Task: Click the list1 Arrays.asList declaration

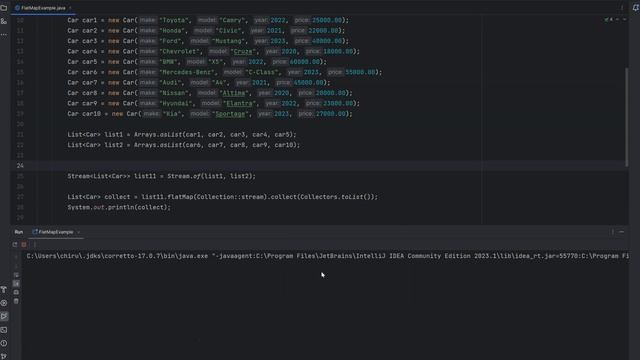Action: click(182, 135)
